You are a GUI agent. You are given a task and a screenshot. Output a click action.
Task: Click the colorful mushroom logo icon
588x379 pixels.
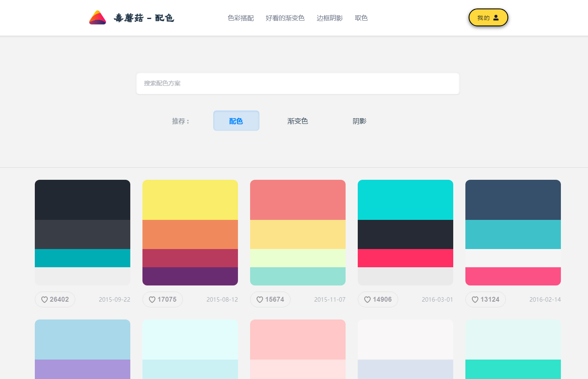click(x=98, y=18)
